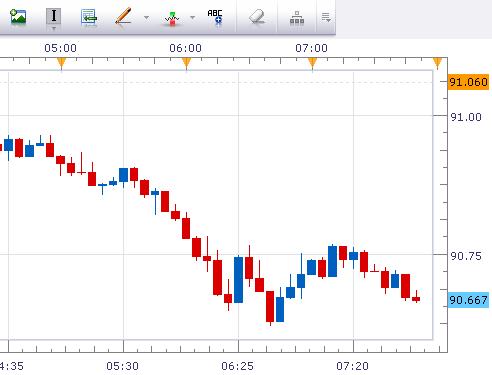Select the pencil drawing tool
Image resolution: width=492 pixels, height=375 pixels.
click(123, 16)
